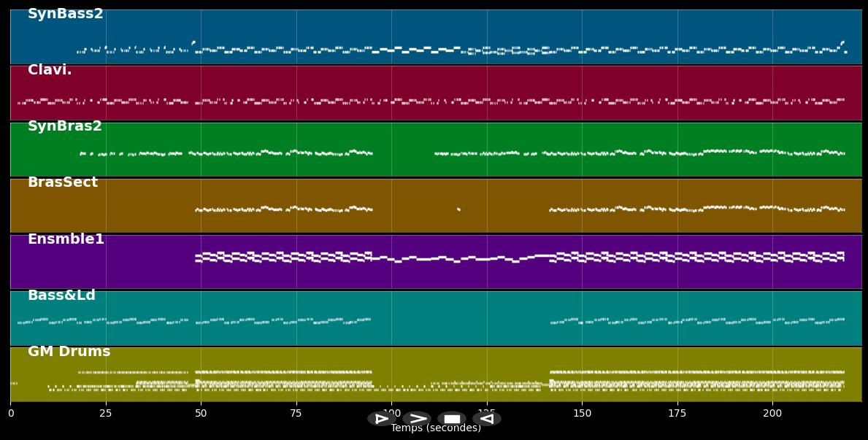Click the rewind playback icon
Viewport: 868px width, 440px height.
[487, 419]
